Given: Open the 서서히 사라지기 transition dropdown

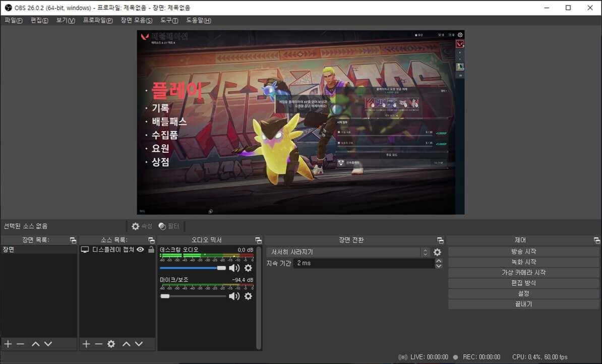Looking at the screenshot, I should point(348,252).
